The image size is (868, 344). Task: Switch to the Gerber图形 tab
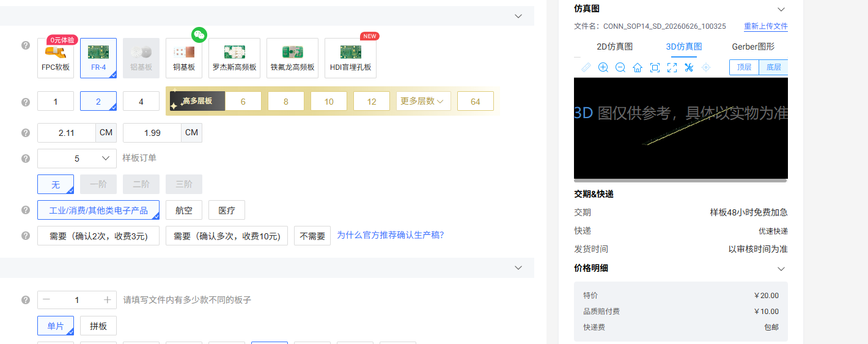click(x=753, y=47)
